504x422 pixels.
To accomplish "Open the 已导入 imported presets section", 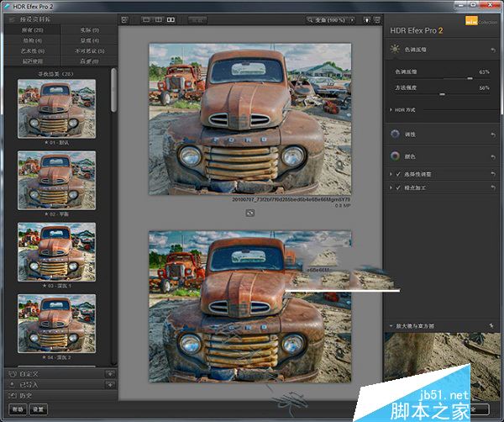I will click(x=60, y=385).
